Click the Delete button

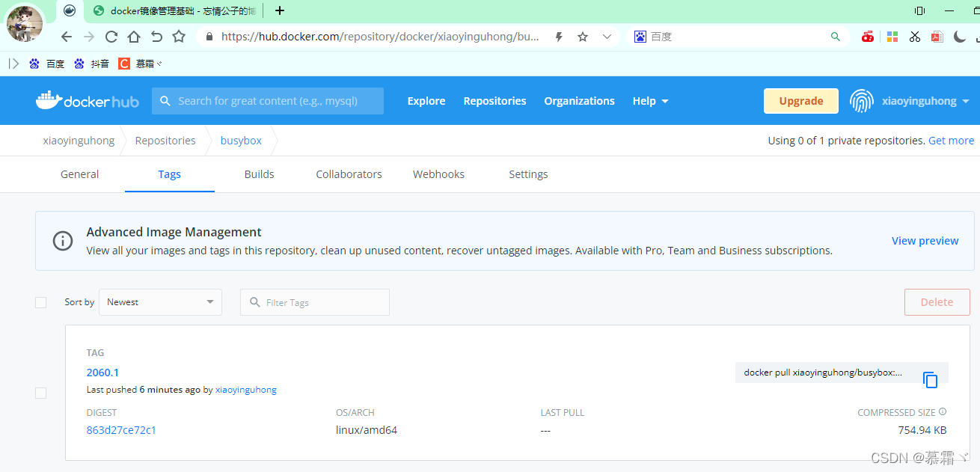(x=937, y=302)
